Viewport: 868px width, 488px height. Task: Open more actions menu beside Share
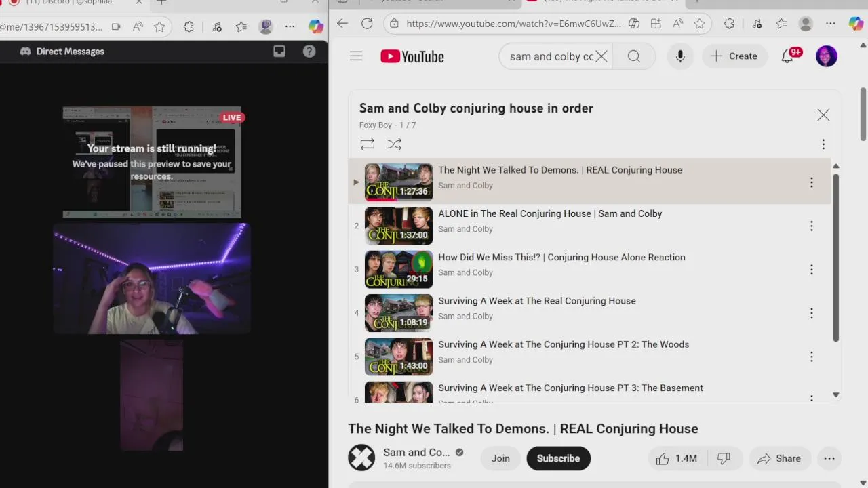click(x=829, y=458)
